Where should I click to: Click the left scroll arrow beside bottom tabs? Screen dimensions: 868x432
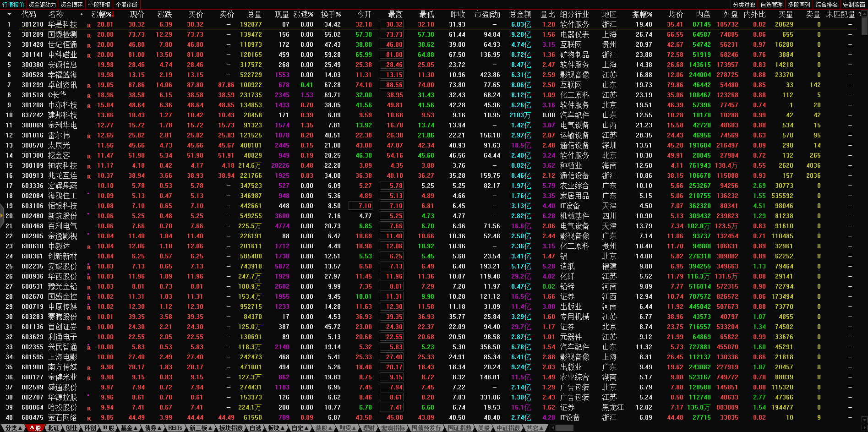point(552,428)
